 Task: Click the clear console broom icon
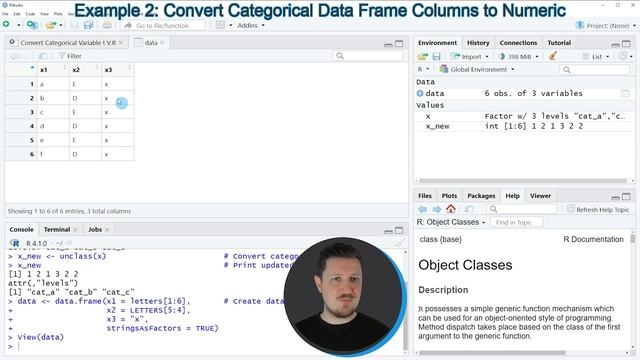click(x=399, y=243)
